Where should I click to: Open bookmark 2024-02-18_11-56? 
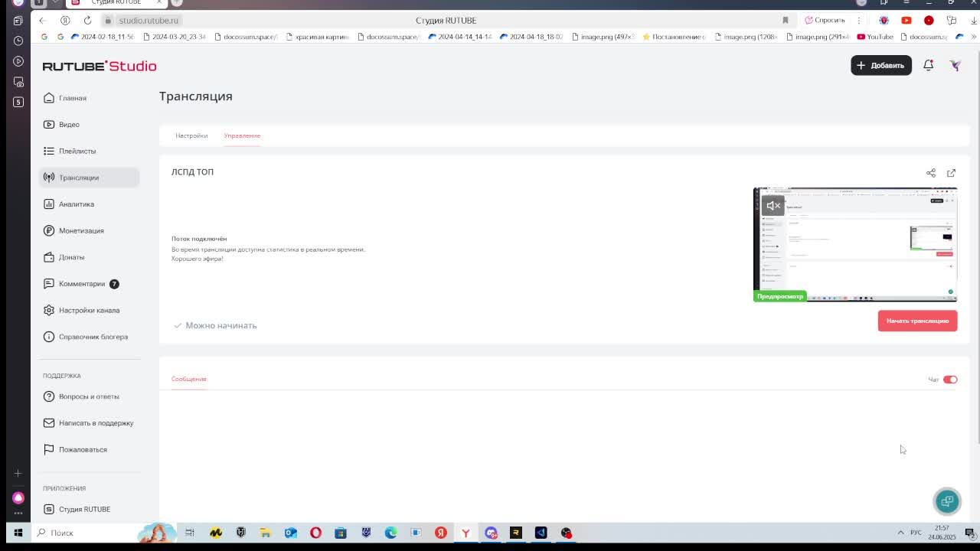(103, 37)
